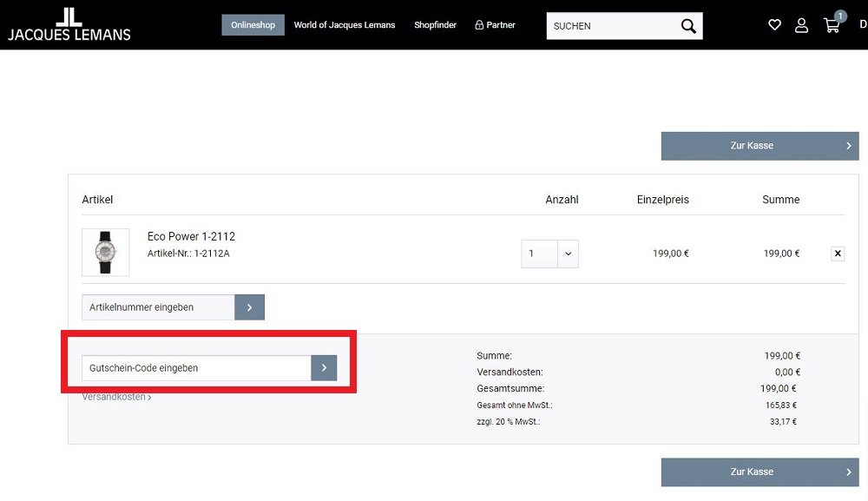Open the user account icon
Image resolution: width=868 pixels, height=501 pixels.
pos(801,25)
